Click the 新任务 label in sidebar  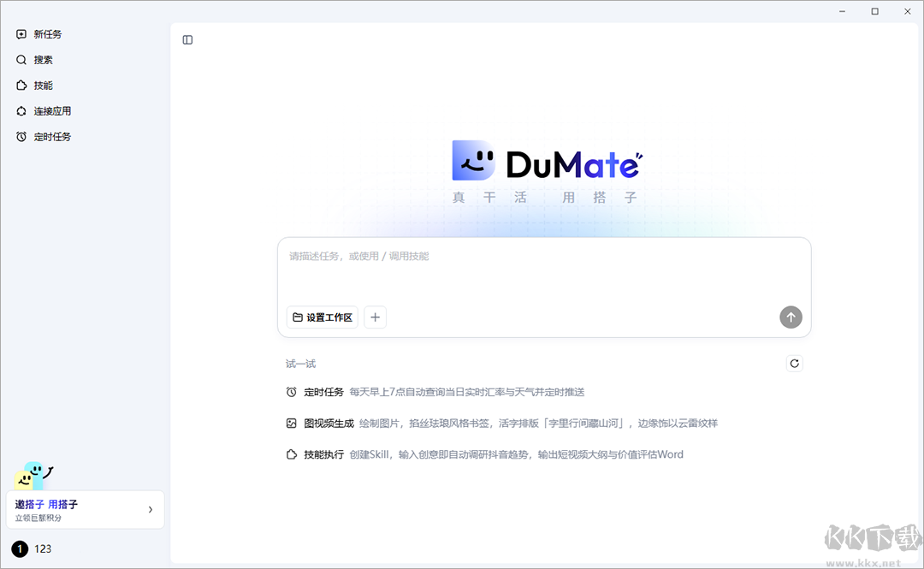click(48, 34)
